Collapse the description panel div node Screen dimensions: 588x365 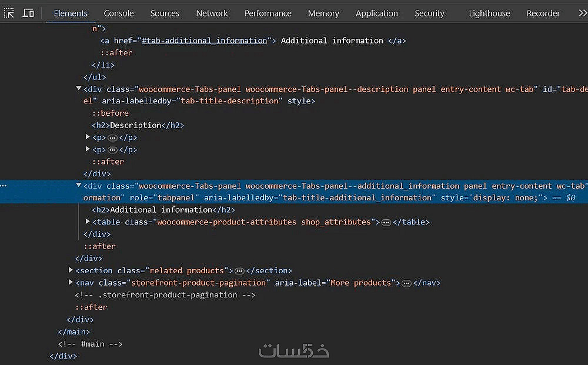click(x=78, y=88)
